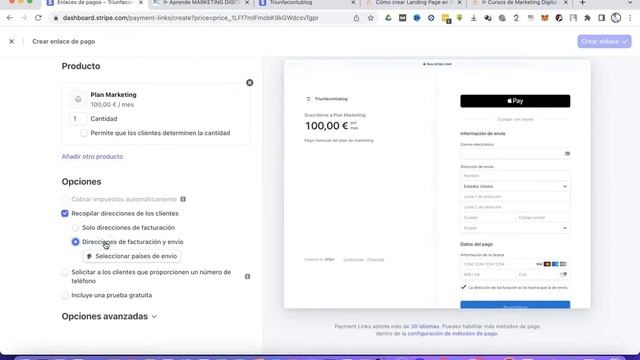The width and height of the screenshot is (640, 360).
Task: Click the info icon beside Cobrar impuestos
Action: (x=183, y=199)
